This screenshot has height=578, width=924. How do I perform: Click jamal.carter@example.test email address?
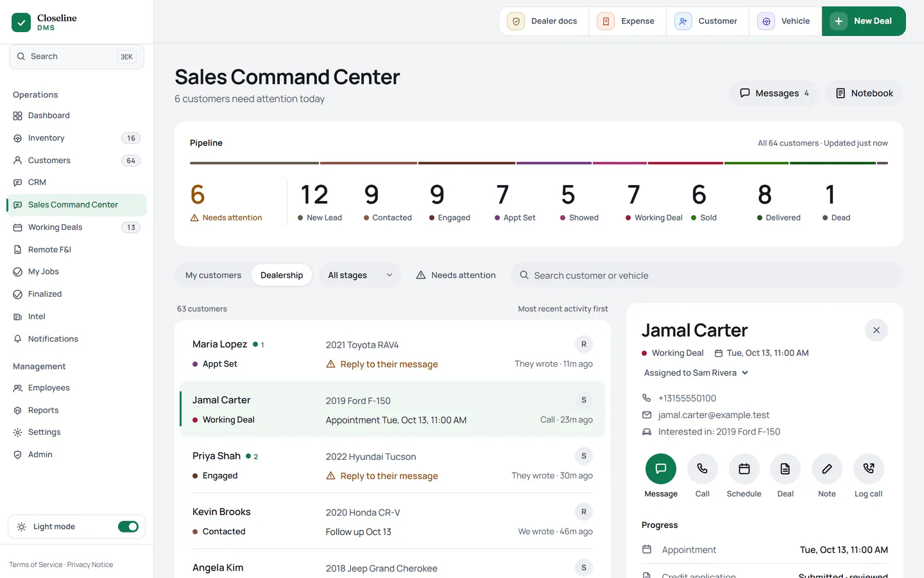(x=714, y=415)
